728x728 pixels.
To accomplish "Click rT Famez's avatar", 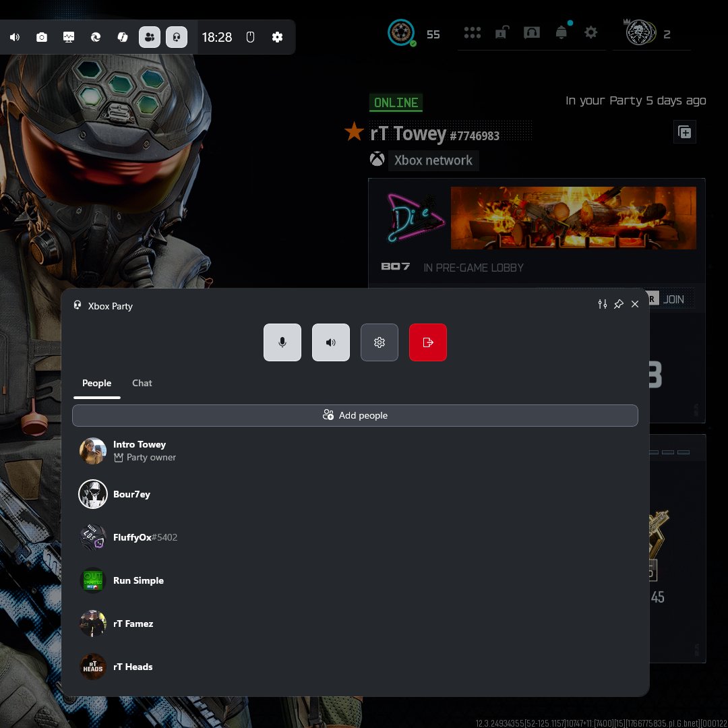I will [x=93, y=624].
